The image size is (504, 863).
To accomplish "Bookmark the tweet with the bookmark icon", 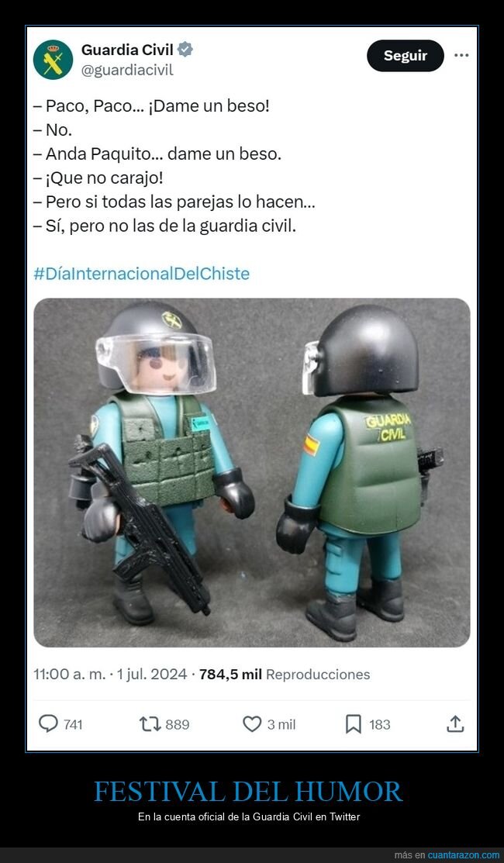I will 354,723.
